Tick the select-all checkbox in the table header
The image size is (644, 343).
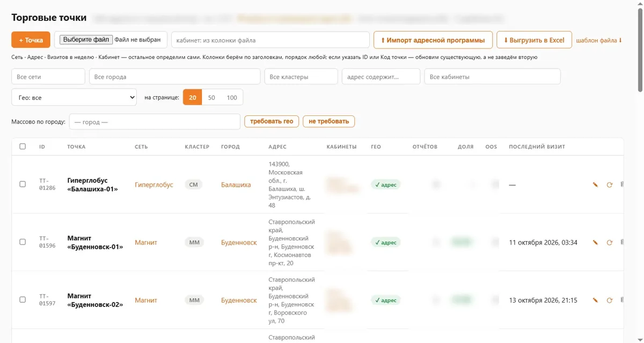click(23, 147)
